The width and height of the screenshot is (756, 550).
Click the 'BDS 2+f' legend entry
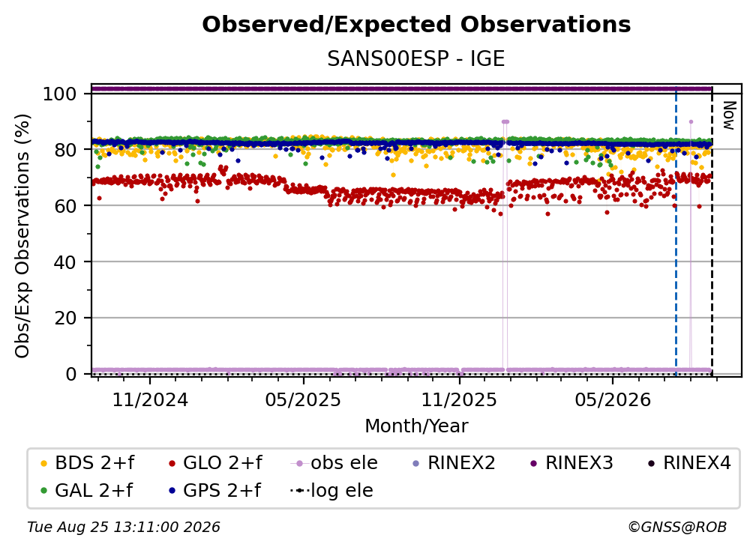click(87, 463)
